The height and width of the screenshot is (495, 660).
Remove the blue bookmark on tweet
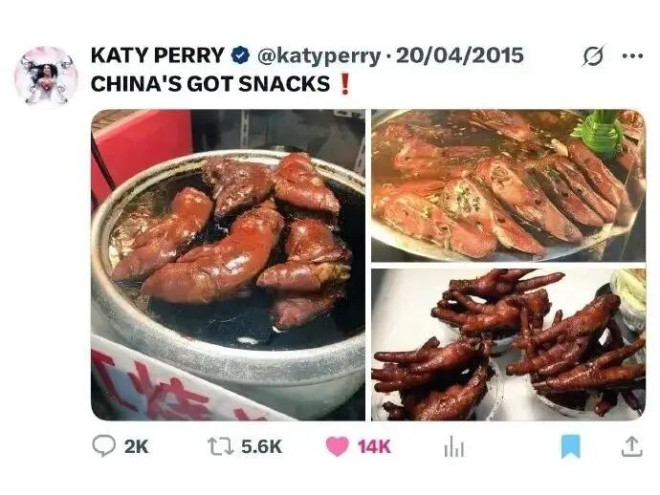pyautogui.click(x=571, y=446)
